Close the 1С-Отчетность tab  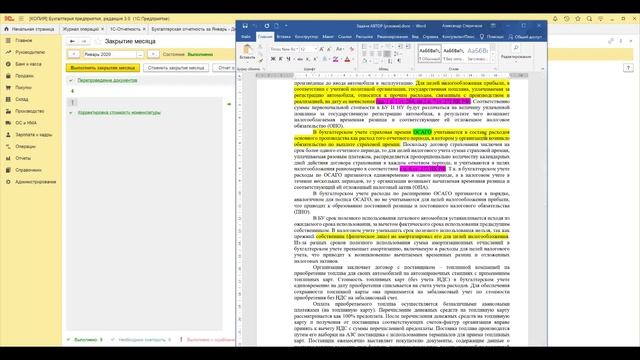[x=144, y=29]
